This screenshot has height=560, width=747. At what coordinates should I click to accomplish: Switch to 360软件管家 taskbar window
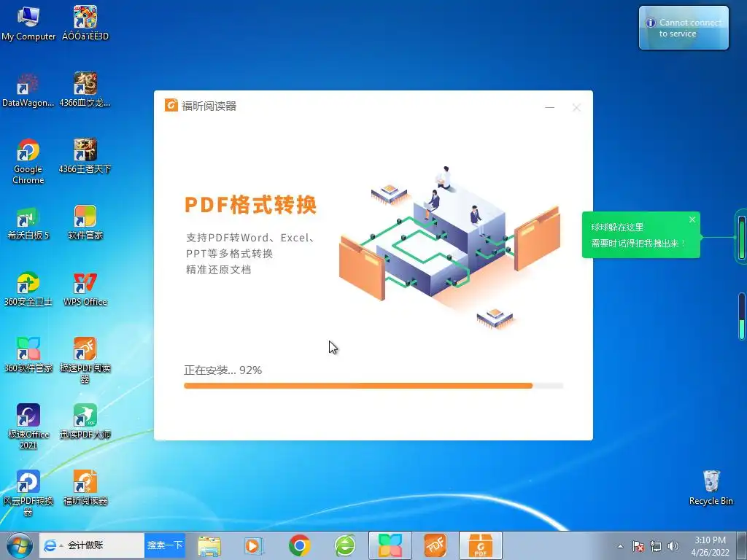tap(390, 545)
